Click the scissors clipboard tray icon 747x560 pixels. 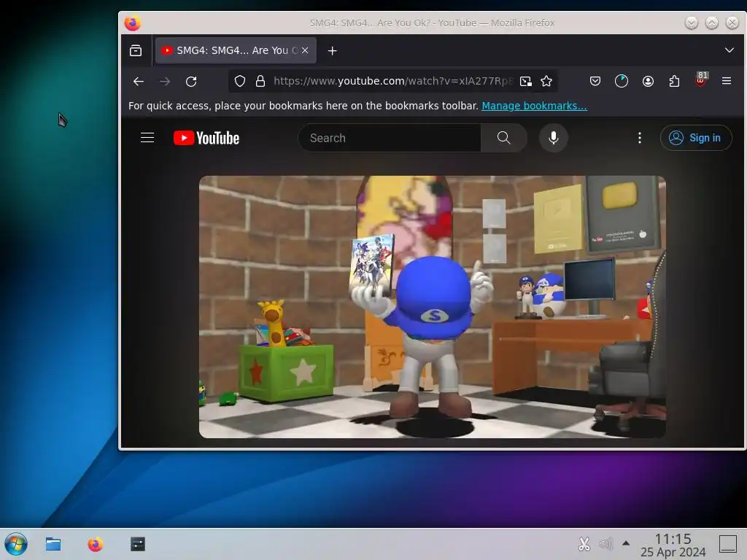pos(584,543)
